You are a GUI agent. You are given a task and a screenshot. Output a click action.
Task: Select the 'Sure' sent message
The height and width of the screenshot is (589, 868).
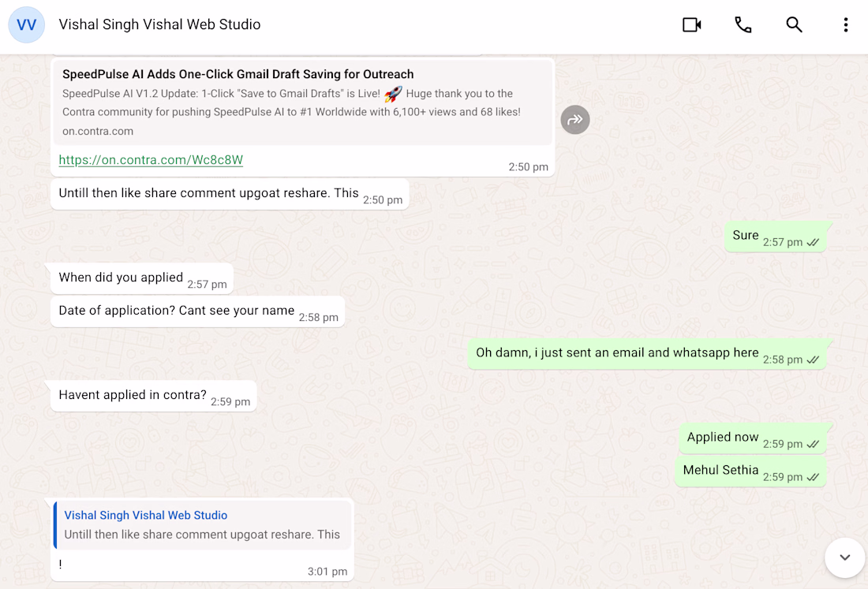pyautogui.click(x=776, y=237)
